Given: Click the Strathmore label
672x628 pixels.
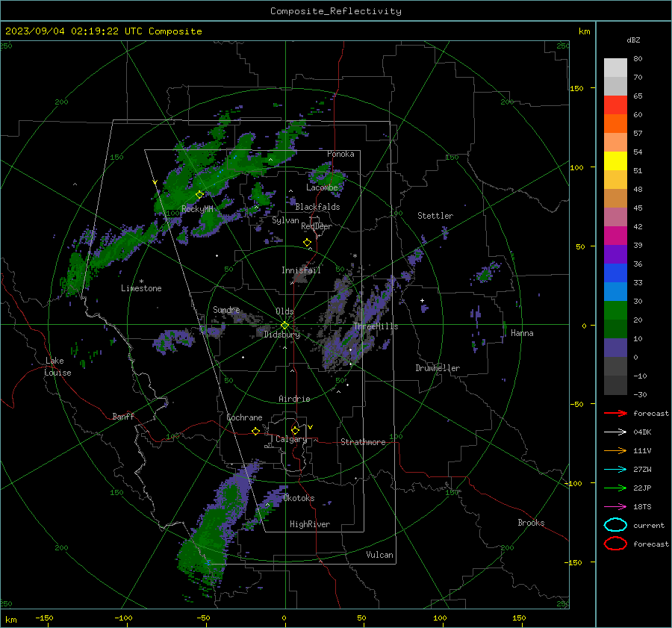Looking at the screenshot, I should coord(363,442).
